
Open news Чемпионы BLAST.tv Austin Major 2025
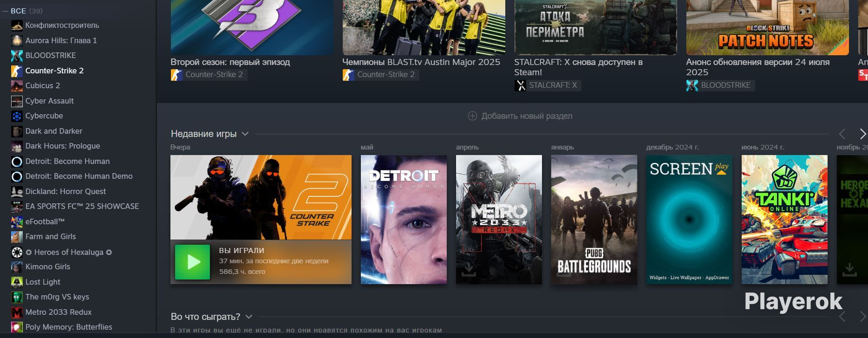point(421,62)
